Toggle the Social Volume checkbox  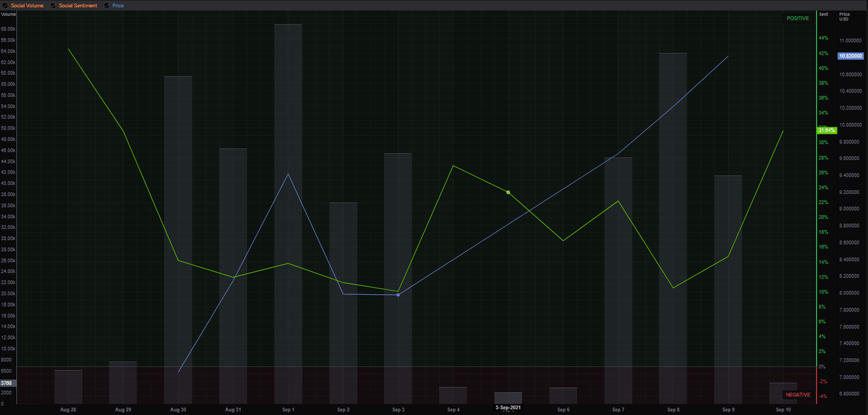pyautogui.click(x=6, y=6)
